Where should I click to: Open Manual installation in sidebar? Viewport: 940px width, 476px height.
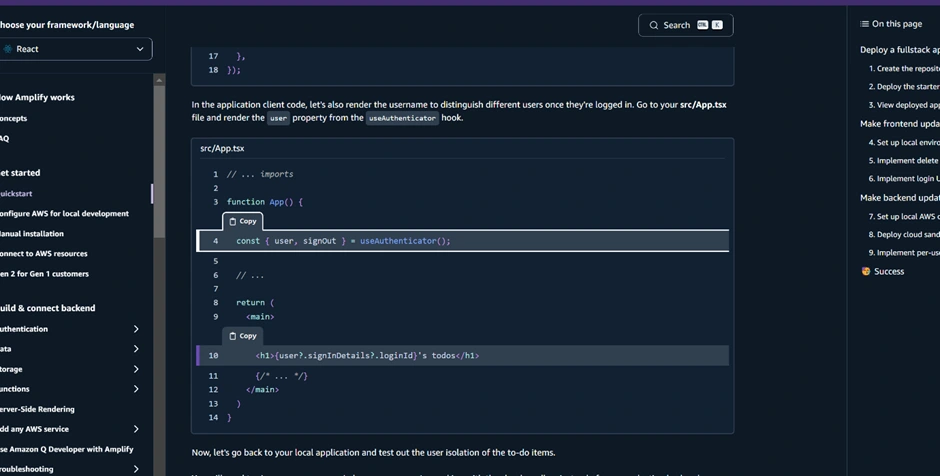(32, 233)
